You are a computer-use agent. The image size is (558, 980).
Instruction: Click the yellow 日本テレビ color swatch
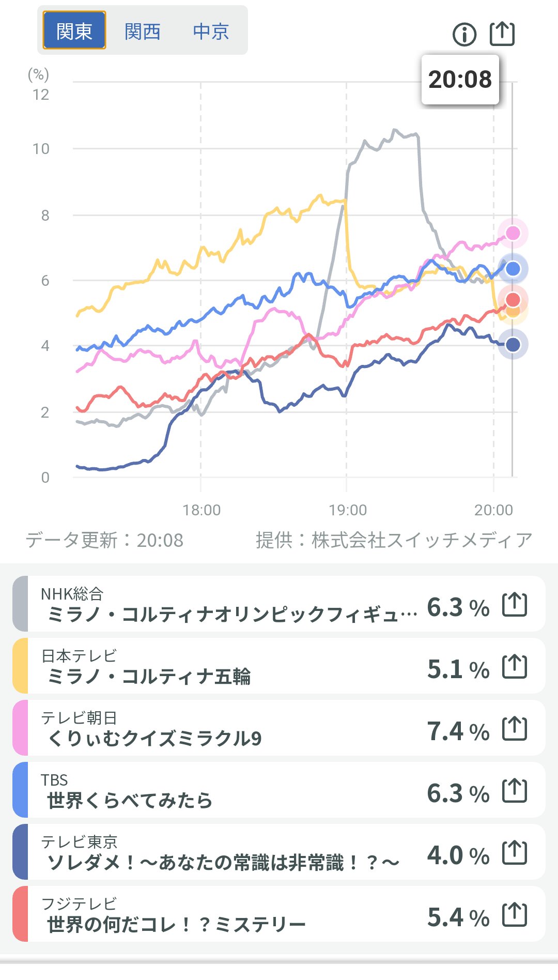pos(20,666)
